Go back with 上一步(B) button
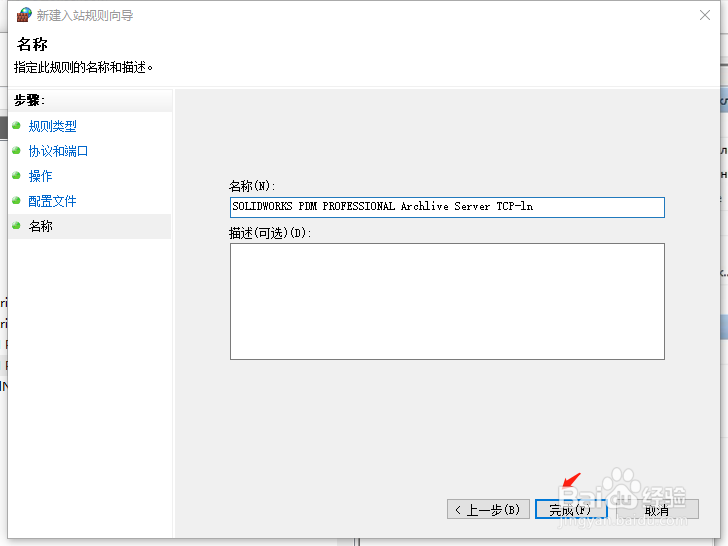Image resolution: width=728 pixels, height=546 pixels. (x=488, y=509)
